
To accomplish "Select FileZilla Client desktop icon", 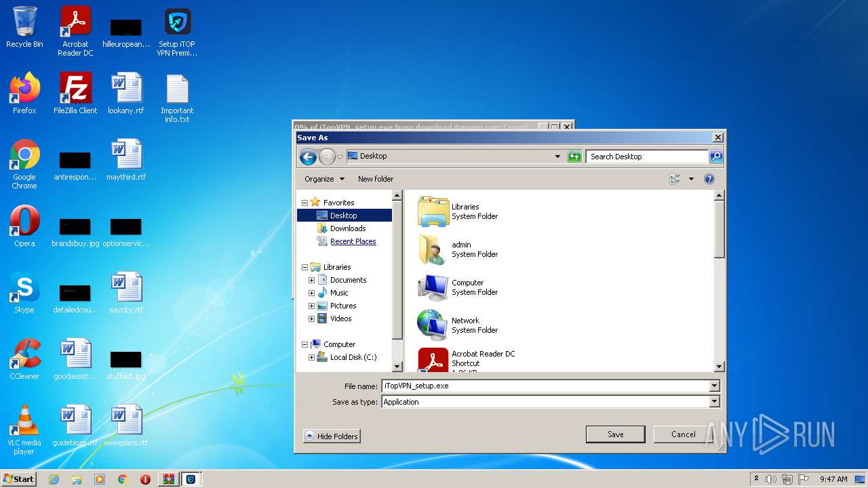I will [75, 94].
